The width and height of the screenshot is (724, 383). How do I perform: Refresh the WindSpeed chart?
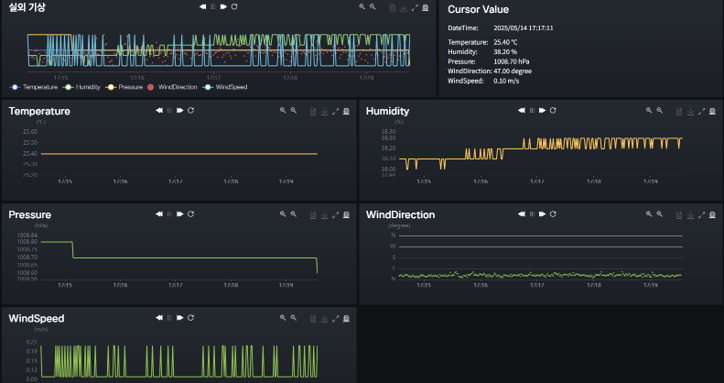click(x=191, y=318)
